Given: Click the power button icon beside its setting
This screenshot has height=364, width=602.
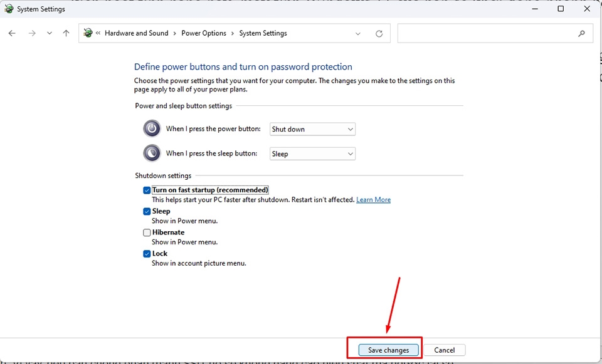Looking at the screenshot, I should pyautogui.click(x=151, y=128).
